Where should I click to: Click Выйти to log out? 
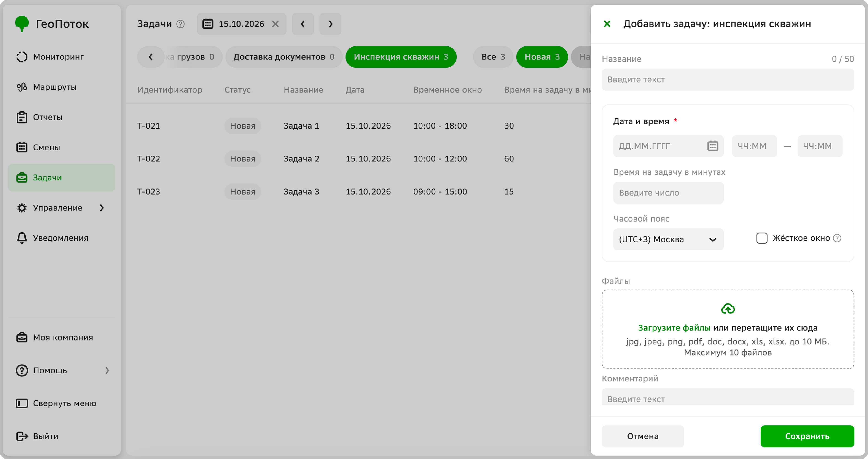[x=62, y=436]
